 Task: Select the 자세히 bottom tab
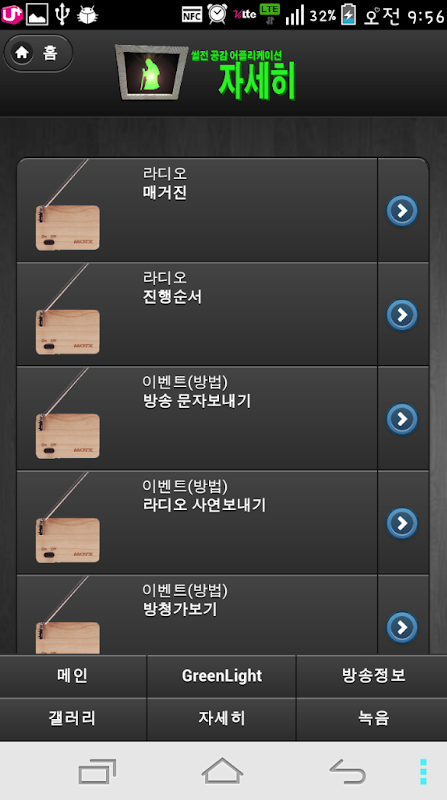[x=221, y=718]
